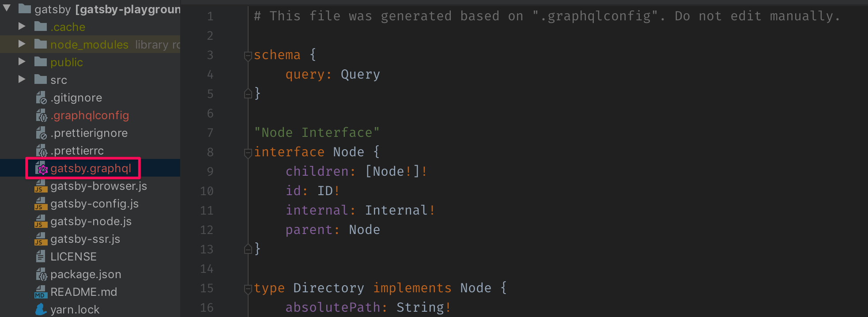This screenshot has width=868, height=317.
Task: Click the JS icon of gatsby-ssr.js
Action: tap(41, 239)
